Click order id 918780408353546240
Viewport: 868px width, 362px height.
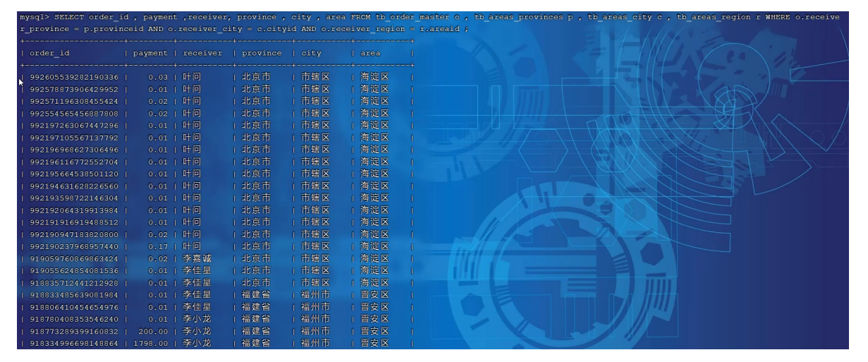click(75, 319)
